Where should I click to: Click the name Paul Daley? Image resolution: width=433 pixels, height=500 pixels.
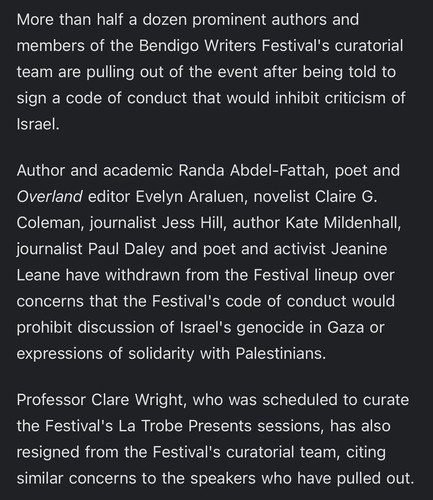126,249
